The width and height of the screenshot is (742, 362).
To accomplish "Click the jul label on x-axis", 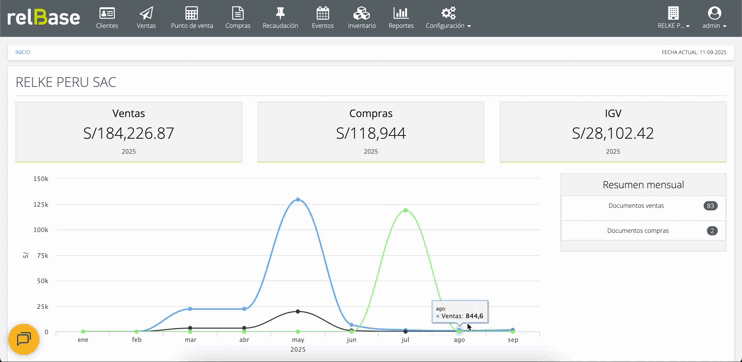I will coord(406,340).
